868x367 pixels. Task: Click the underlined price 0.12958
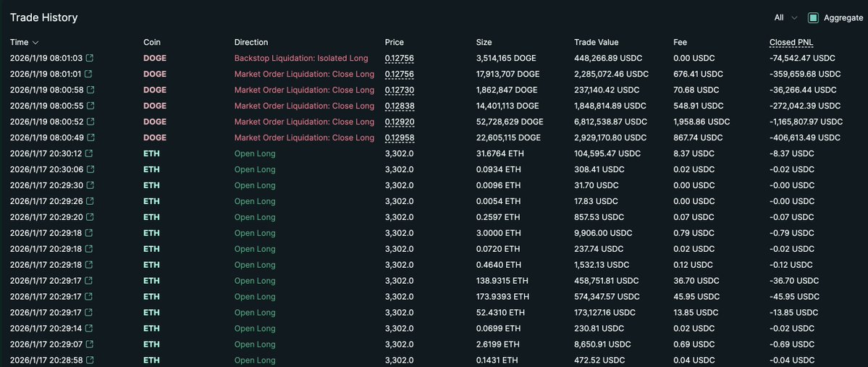click(399, 138)
